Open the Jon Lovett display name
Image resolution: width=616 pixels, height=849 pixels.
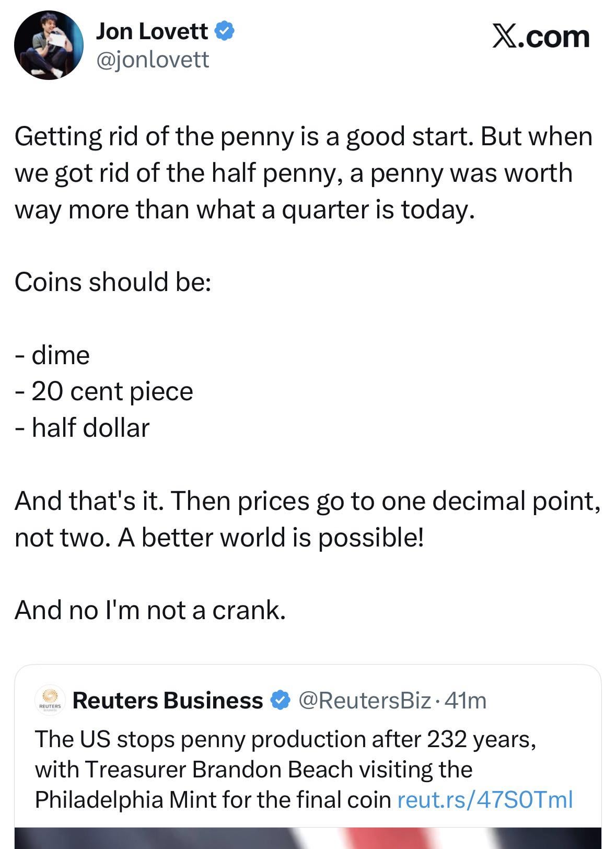click(x=152, y=31)
